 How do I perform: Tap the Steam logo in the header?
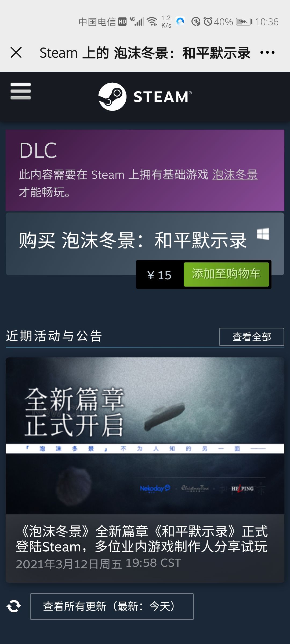click(x=145, y=97)
